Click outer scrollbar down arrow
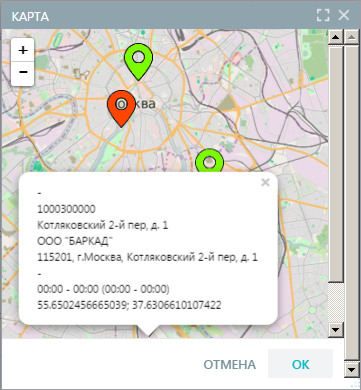 pos(352,369)
